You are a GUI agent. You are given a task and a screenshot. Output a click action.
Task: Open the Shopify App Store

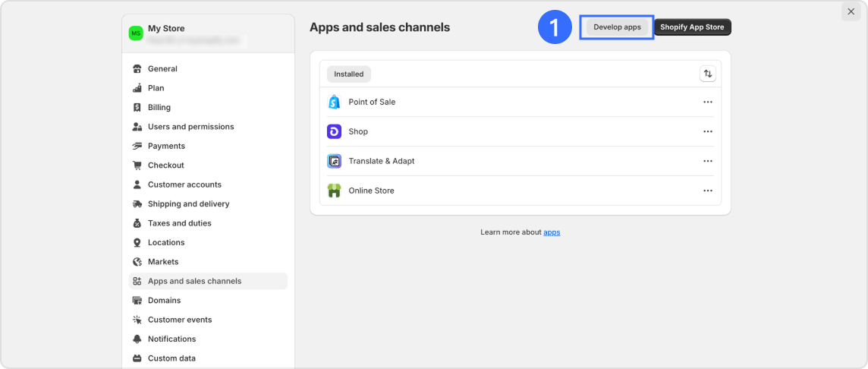coord(692,27)
